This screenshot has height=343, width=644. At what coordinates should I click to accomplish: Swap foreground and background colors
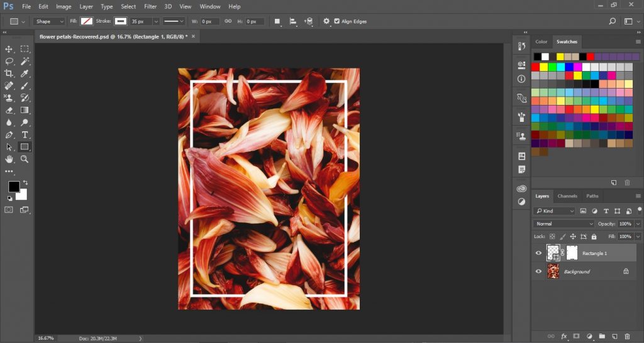tap(25, 182)
